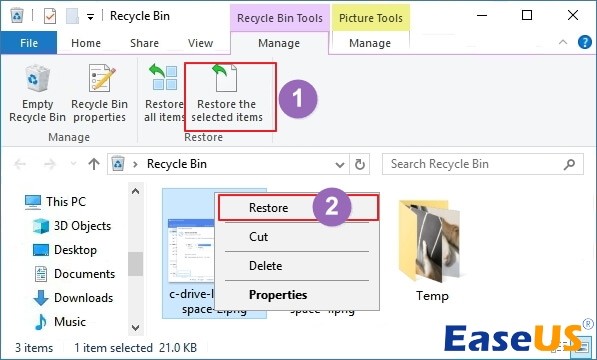Click the search magnifier icon
The width and height of the screenshot is (597, 360).
pos(569,164)
